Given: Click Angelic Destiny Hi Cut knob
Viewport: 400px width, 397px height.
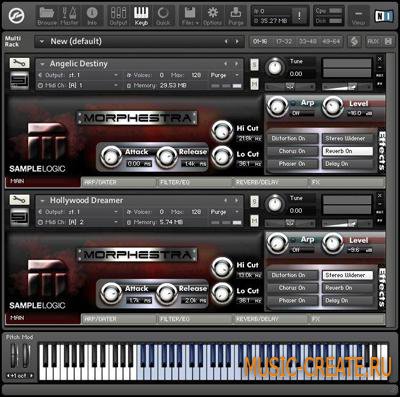Looking at the screenshot, I should tap(222, 131).
